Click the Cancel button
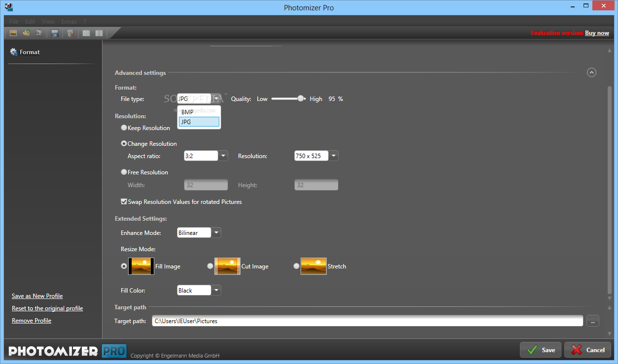The height and width of the screenshot is (364, 618). (x=587, y=350)
